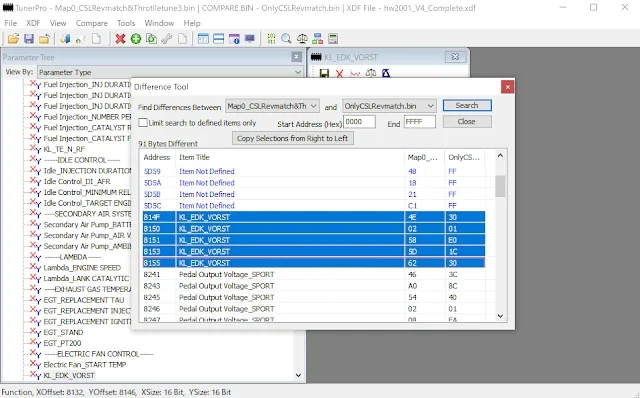
Task: Click the Close button in Difference Tool
Action: (467, 122)
